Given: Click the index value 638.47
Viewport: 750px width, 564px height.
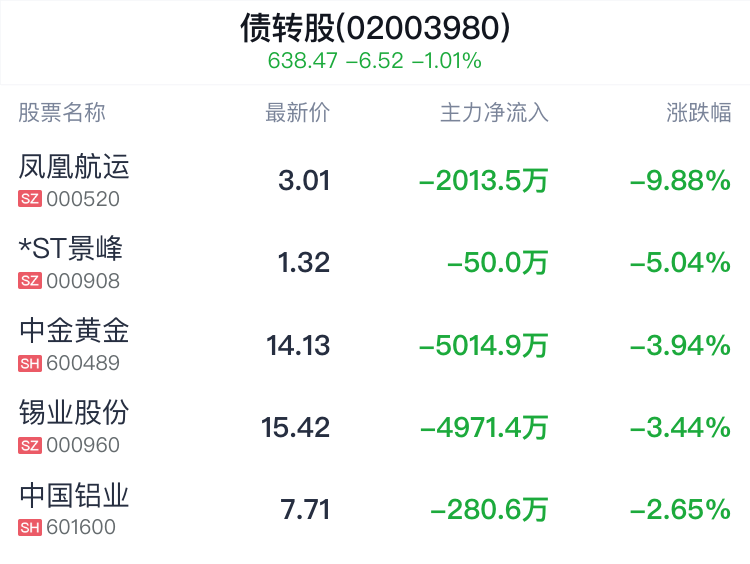Looking at the screenshot, I should tap(301, 61).
